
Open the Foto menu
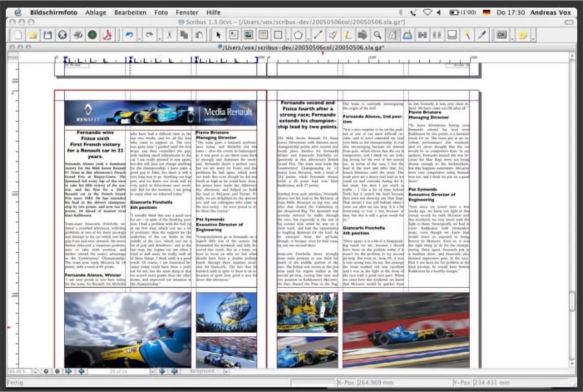161,13
